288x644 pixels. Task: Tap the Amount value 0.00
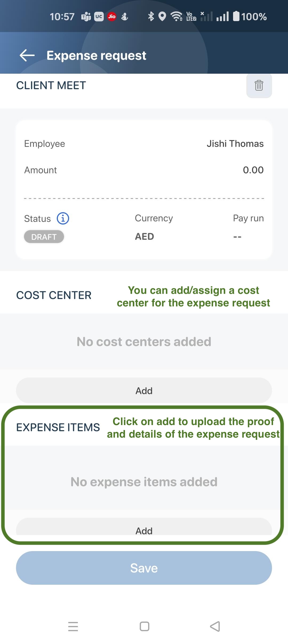pos(253,170)
